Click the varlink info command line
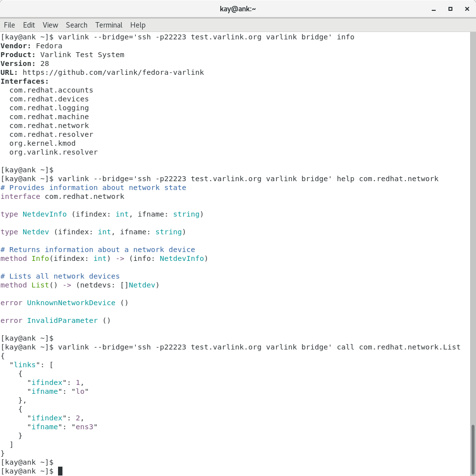 pyautogui.click(x=178, y=37)
